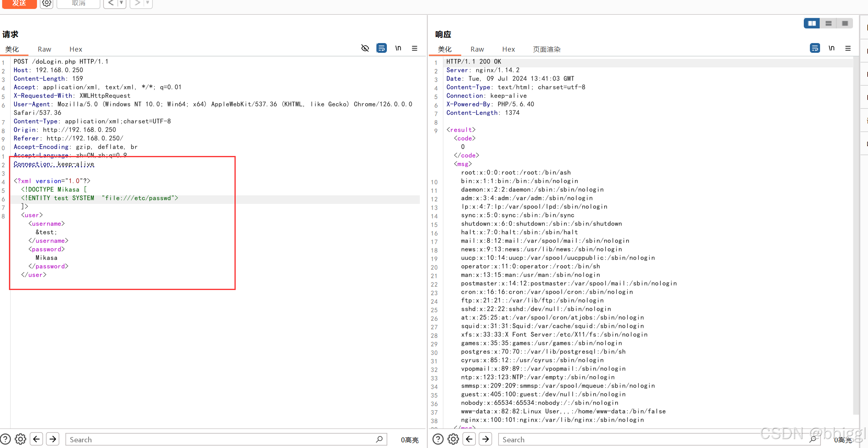Open the response Render (页面渲染) tab
Image resolution: width=868 pixels, height=448 pixels.
[547, 49]
